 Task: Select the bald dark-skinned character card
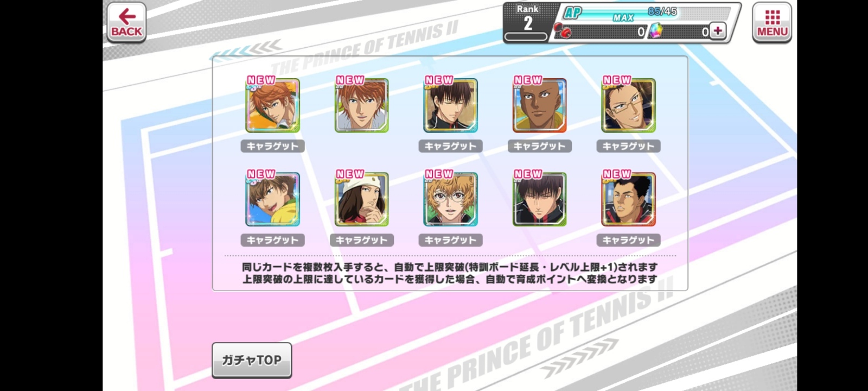point(539,105)
